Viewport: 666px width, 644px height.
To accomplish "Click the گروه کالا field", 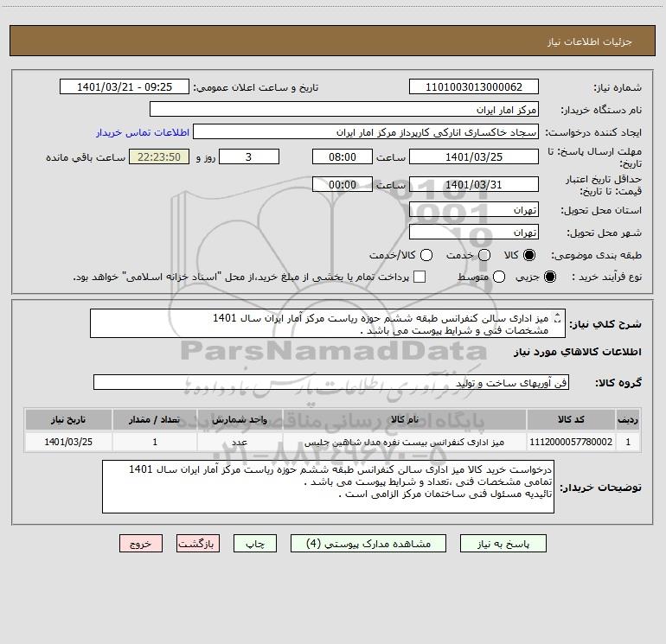I will pos(331,382).
